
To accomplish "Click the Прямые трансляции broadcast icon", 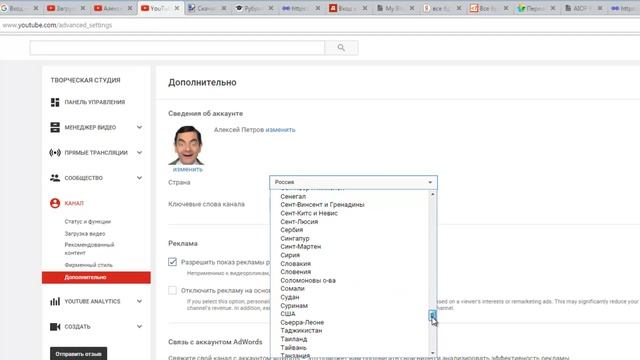I will coord(55,153).
